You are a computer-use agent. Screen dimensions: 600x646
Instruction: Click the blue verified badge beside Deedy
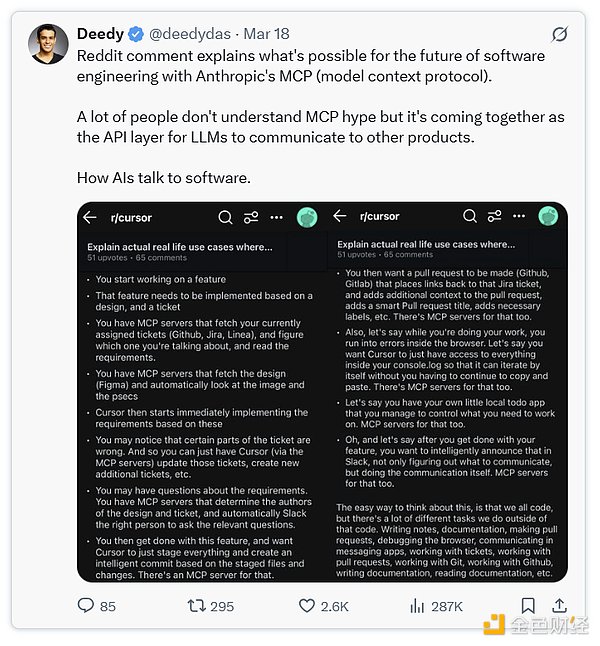pos(138,34)
